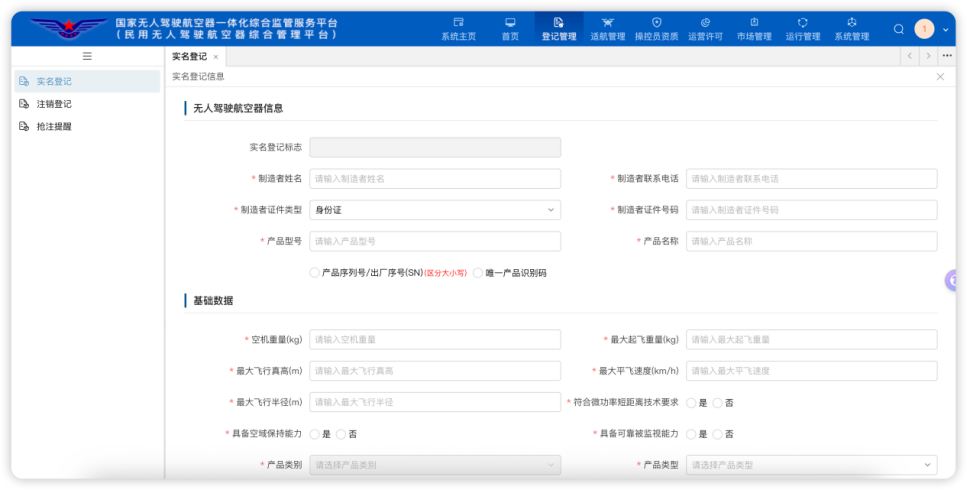The image size is (967, 490).
Task: Collapse the left sidebar with hamburger icon
Action: tap(87, 57)
